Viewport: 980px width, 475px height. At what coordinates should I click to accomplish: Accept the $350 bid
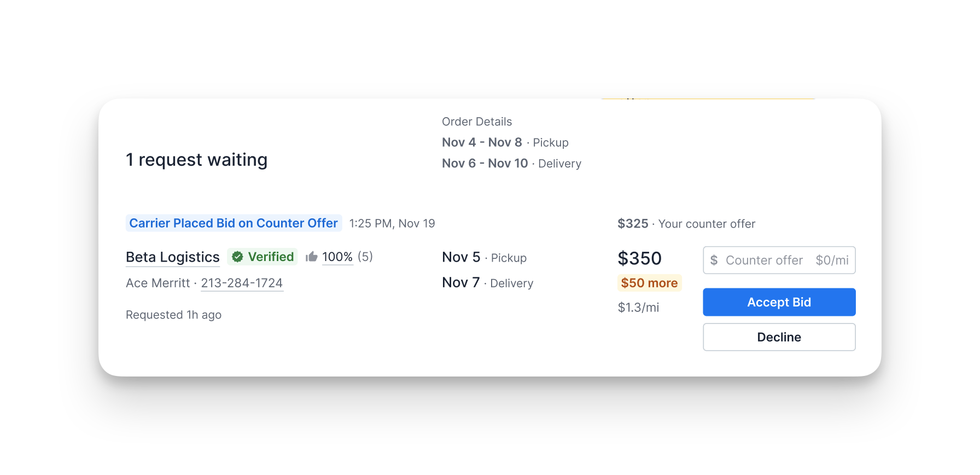tap(779, 302)
